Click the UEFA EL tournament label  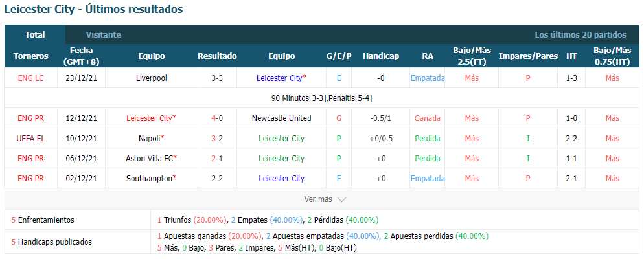coord(31,139)
